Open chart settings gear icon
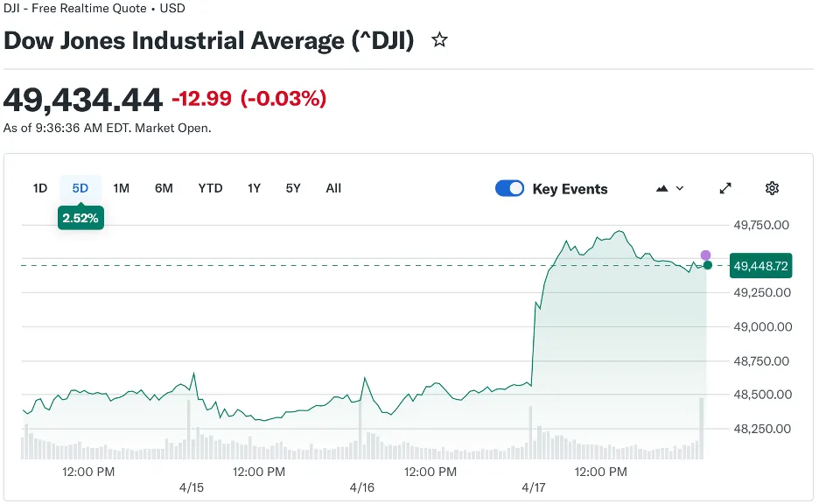Image resolution: width=819 pixels, height=504 pixels. coord(772,188)
